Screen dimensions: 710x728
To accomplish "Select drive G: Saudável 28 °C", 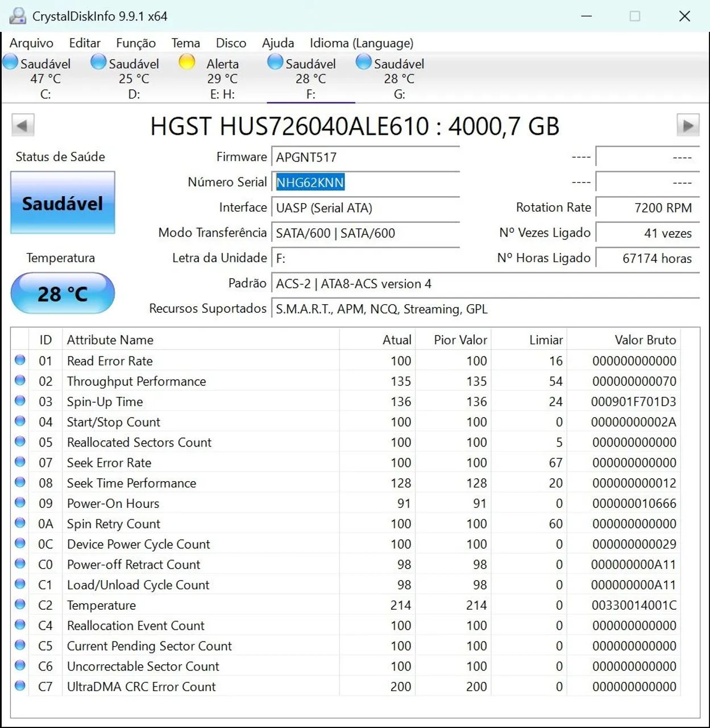I will [x=399, y=78].
